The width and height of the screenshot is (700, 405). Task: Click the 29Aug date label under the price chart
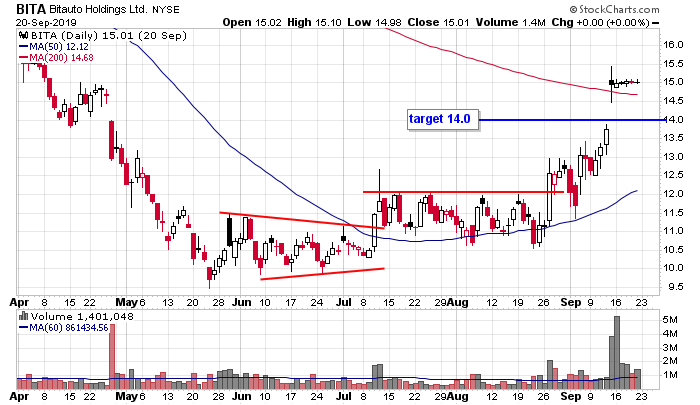[451, 302]
